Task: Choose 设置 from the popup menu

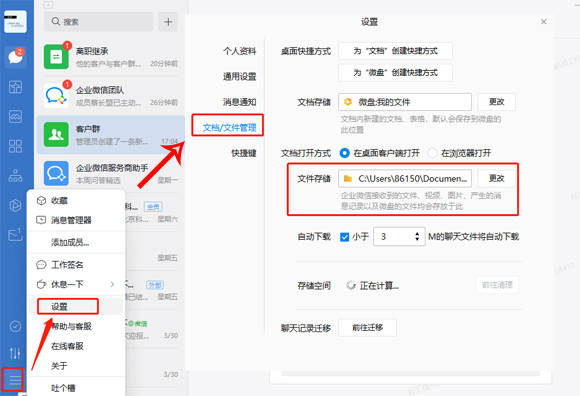Action: click(76, 307)
